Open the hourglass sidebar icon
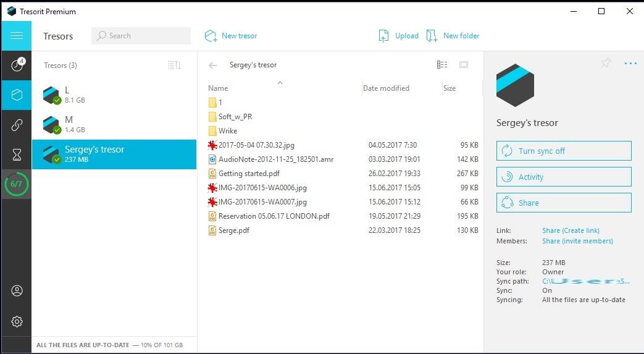The height and width of the screenshot is (354, 644). click(x=17, y=154)
